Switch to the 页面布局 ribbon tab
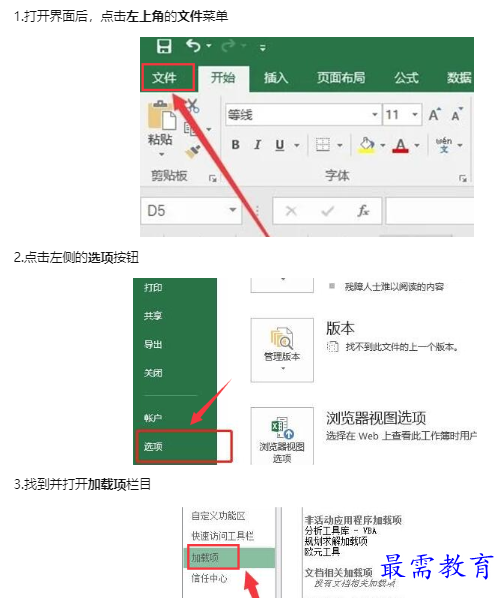Image resolution: width=502 pixels, height=598 pixels. tap(341, 78)
